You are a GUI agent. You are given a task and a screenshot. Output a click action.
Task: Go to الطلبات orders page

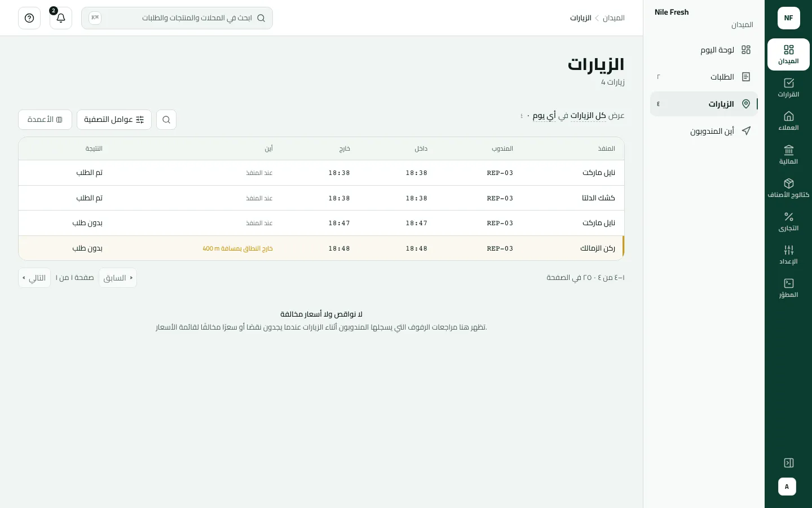(704, 77)
